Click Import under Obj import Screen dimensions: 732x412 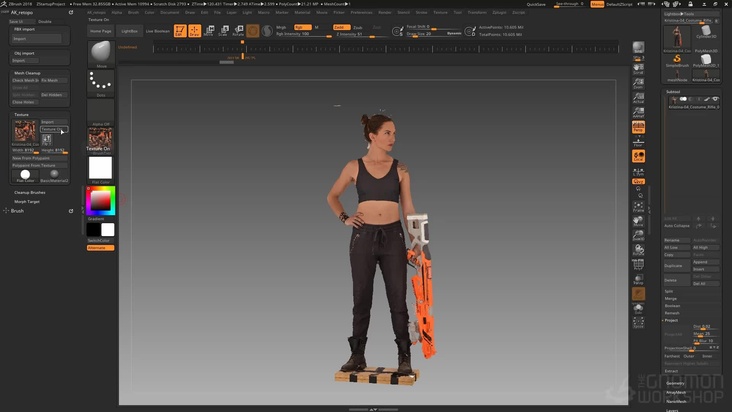(x=25, y=61)
